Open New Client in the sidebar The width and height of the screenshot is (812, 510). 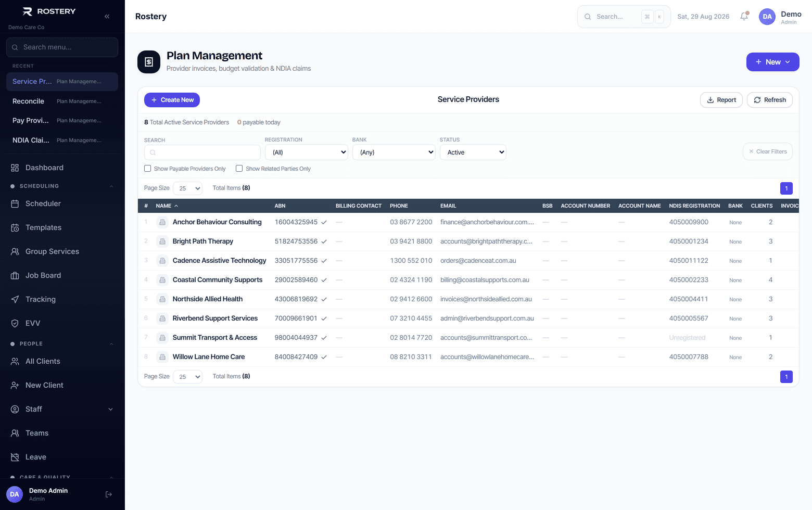[x=62, y=385]
